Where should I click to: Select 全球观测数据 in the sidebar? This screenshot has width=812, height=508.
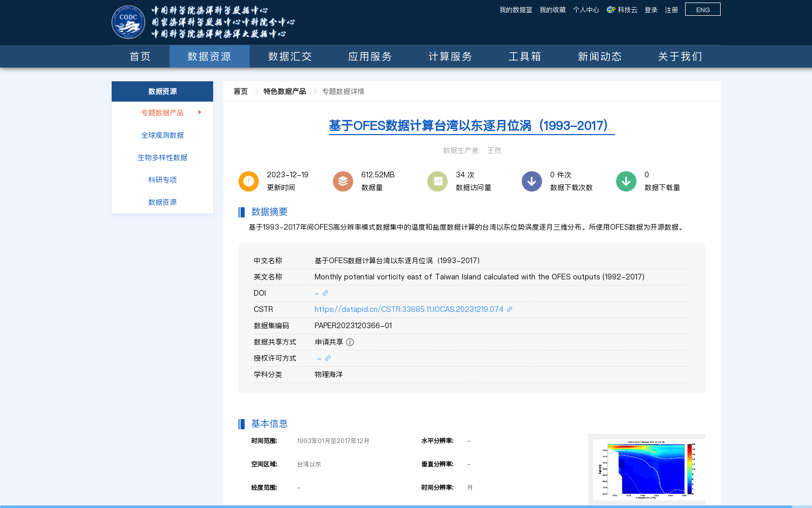pyautogui.click(x=162, y=135)
